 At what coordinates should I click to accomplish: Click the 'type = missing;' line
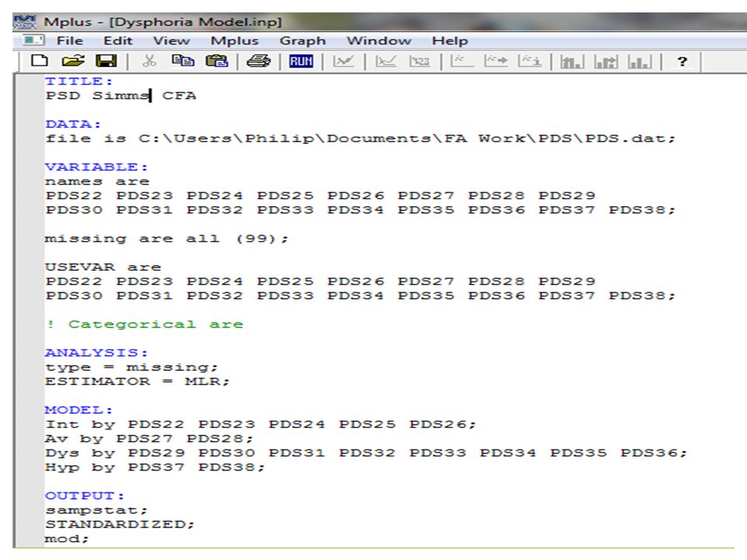[132, 367]
